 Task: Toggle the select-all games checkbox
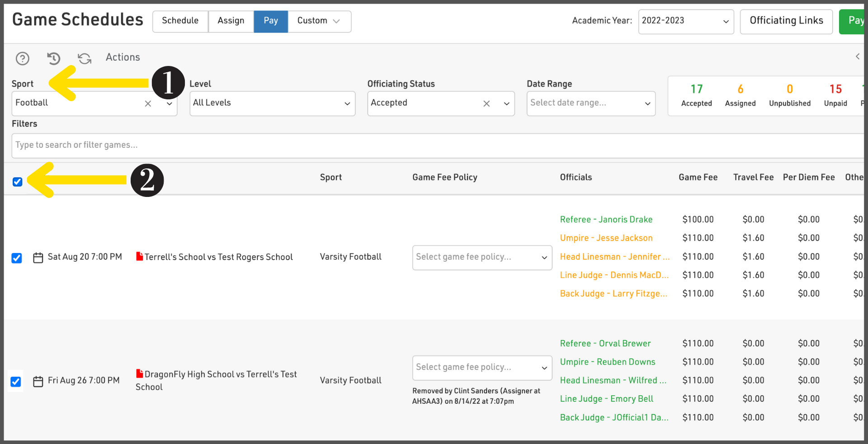(18, 182)
